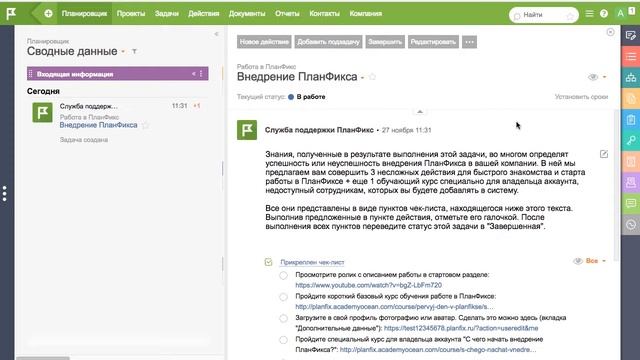Open the orange calendar icon in right sidebar

[x=631, y=162]
